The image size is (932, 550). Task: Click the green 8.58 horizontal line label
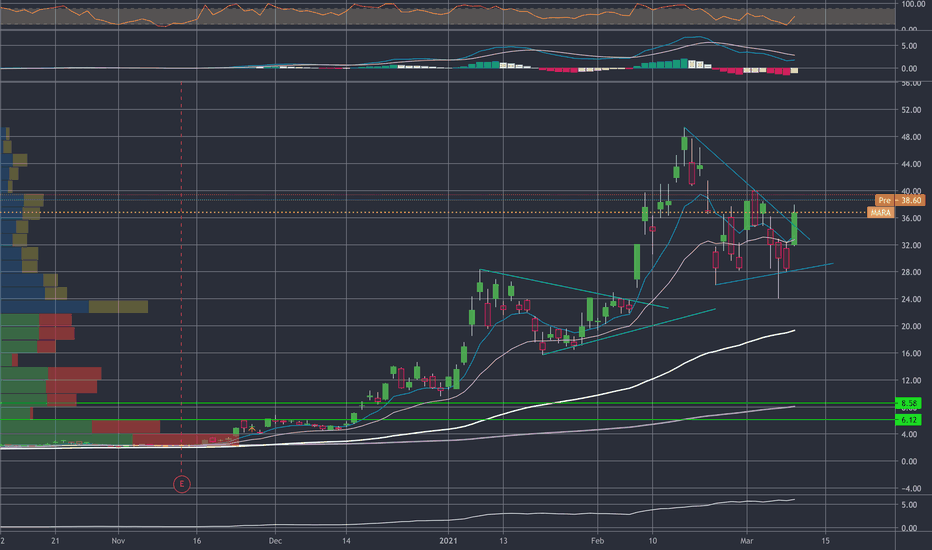pos(908,403)
